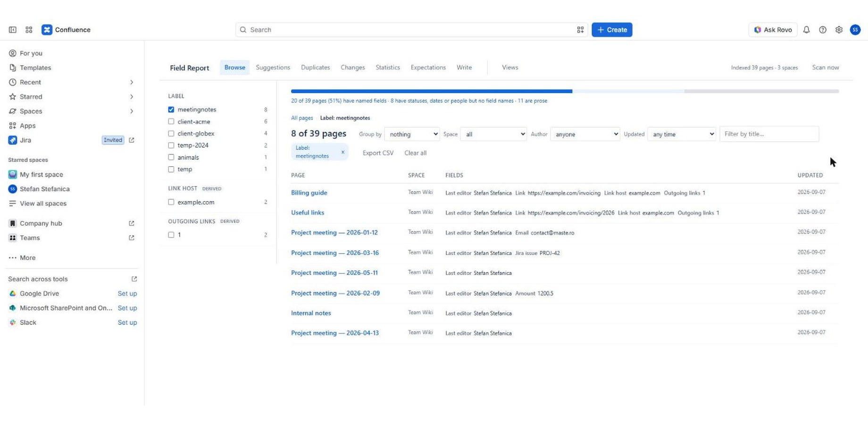The width and height of the screenshot is (868, 425).
Task: Open the Billing guide page link
Action: [309, 193]
